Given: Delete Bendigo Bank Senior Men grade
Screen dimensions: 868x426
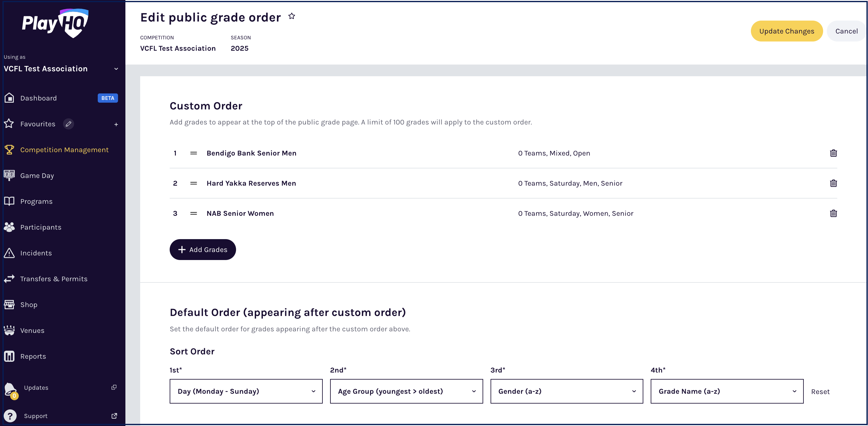Looking at the screenshot, I should pos(833,153).
